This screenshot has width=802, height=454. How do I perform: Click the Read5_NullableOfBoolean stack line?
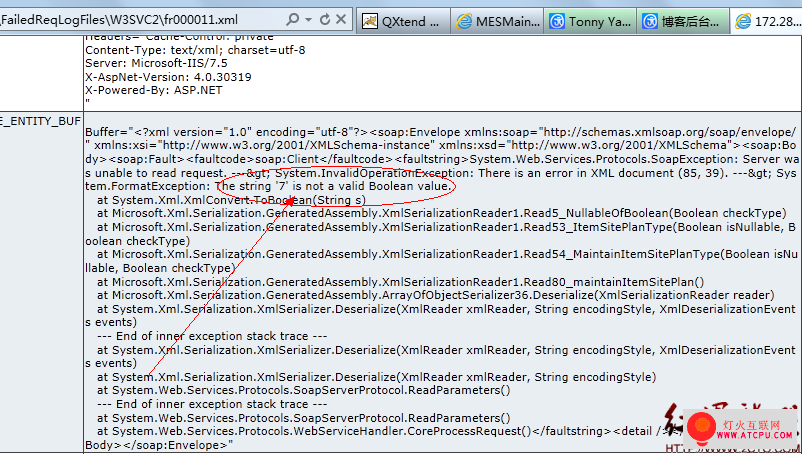tap(442, 213)
